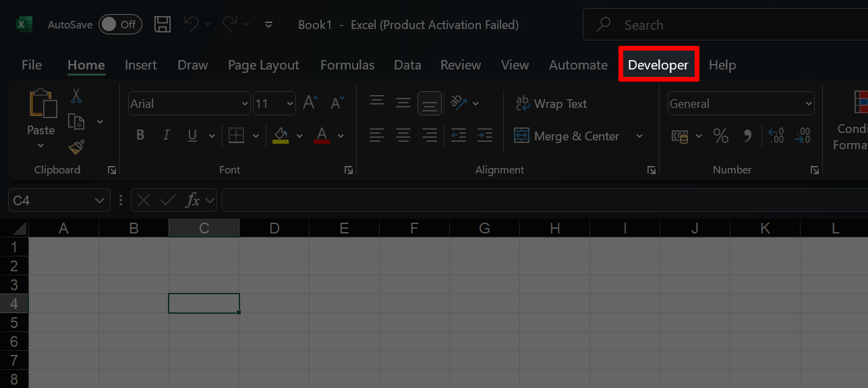Viewport: 868px width, 388px height.
Task: Open the Formulas tab
Action: point(347,65)
